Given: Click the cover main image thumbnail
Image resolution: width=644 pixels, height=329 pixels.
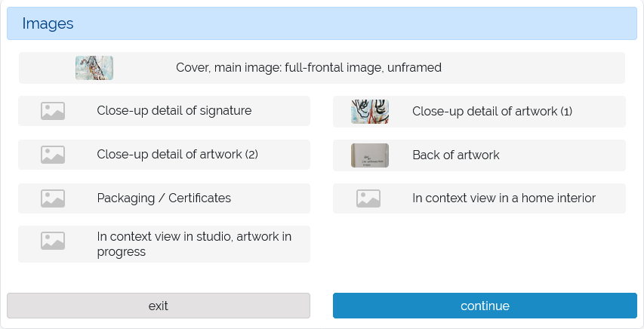Looking at the screenshot, I should [94, 68].
